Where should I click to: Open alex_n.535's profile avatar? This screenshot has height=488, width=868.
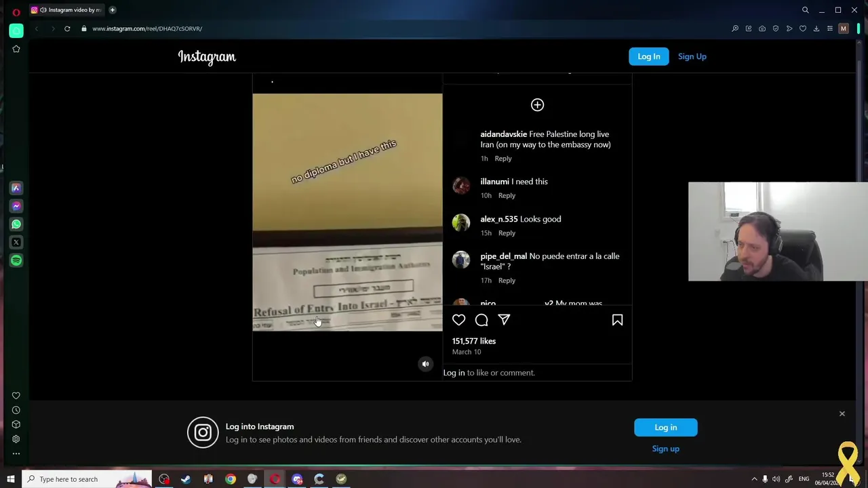click(461, 223)
